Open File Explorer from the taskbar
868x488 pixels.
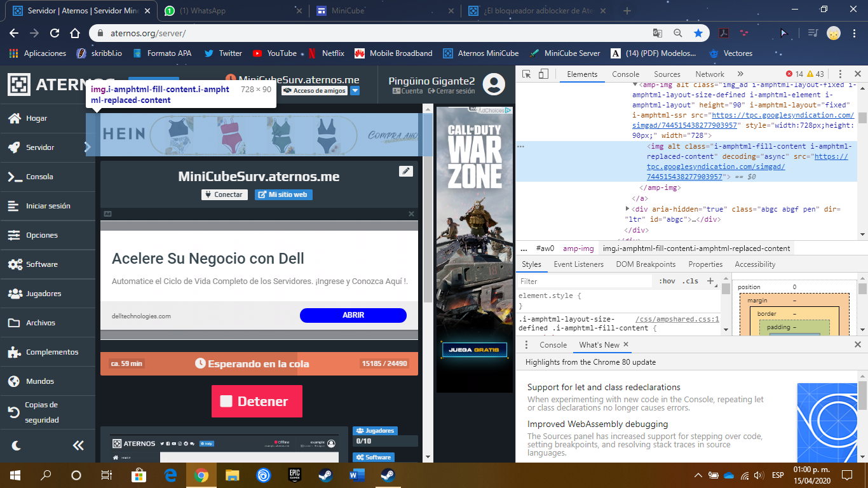coord(232,475)
